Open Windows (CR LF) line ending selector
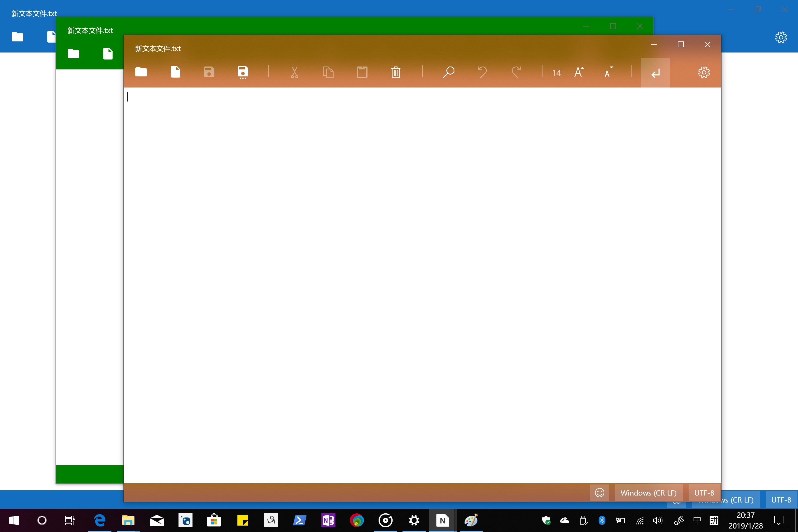This screenshot has width=798, height=532. [x=648, y=493]
